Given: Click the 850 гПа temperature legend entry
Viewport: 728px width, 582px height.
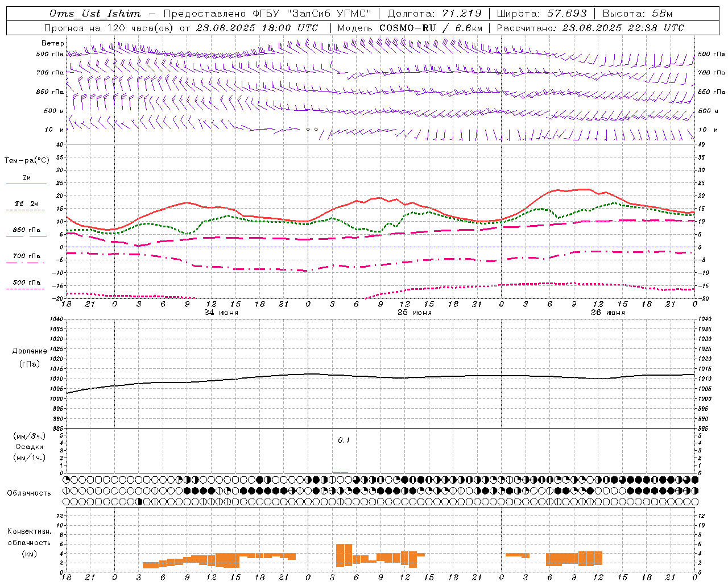Looking at the screenshot, I should 26,230.
